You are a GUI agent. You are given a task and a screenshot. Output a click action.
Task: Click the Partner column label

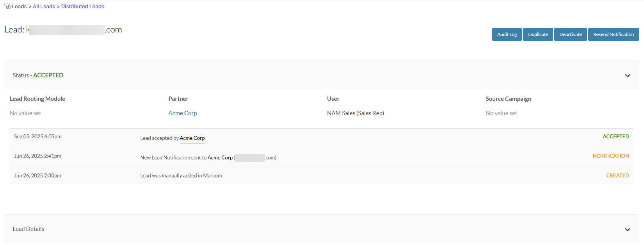[178, 99]
